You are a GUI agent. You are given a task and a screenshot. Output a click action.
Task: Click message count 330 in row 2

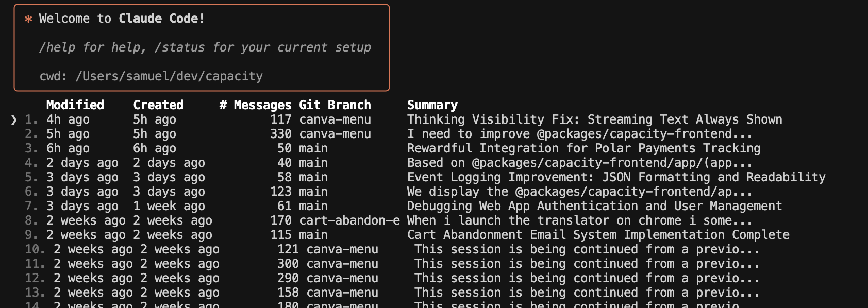pyautogui.click(x=281, y=134)
